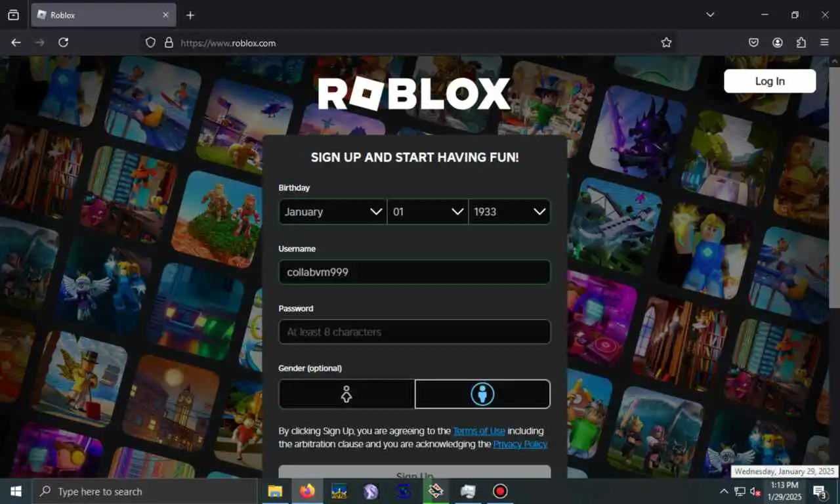Open the Windows Start menu

[x=16, y=491]
